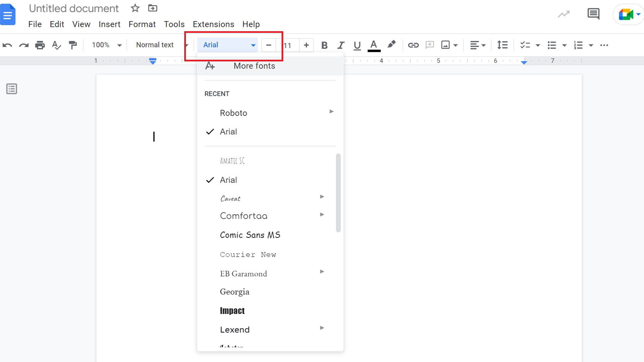This screenshot has width=644, height=362.
Task: Open the highlight color pen icon
Action: click(391, 45)
